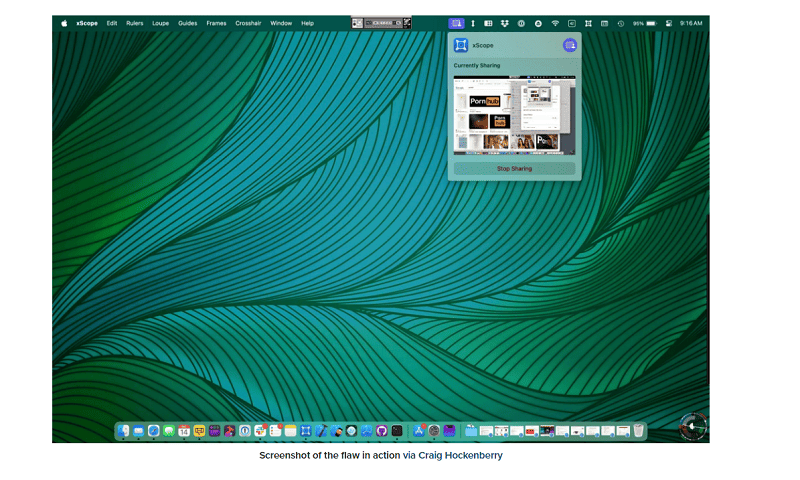Open Messages from the Dock
This screenshot has width=800, height=480.
(169, 431)
